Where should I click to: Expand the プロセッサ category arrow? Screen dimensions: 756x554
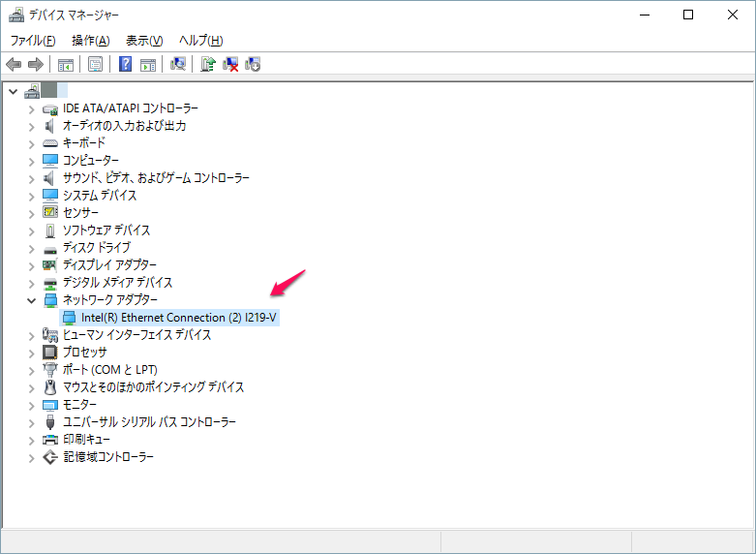click(31, 353)
